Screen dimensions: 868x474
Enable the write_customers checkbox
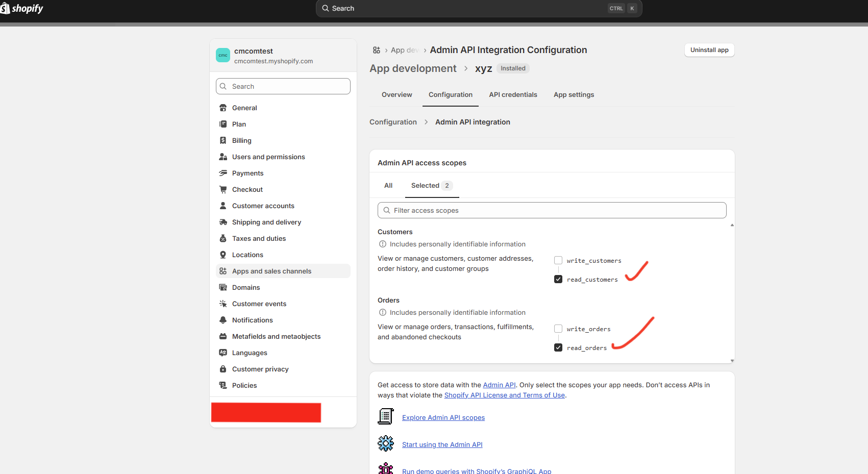(558, 260)
